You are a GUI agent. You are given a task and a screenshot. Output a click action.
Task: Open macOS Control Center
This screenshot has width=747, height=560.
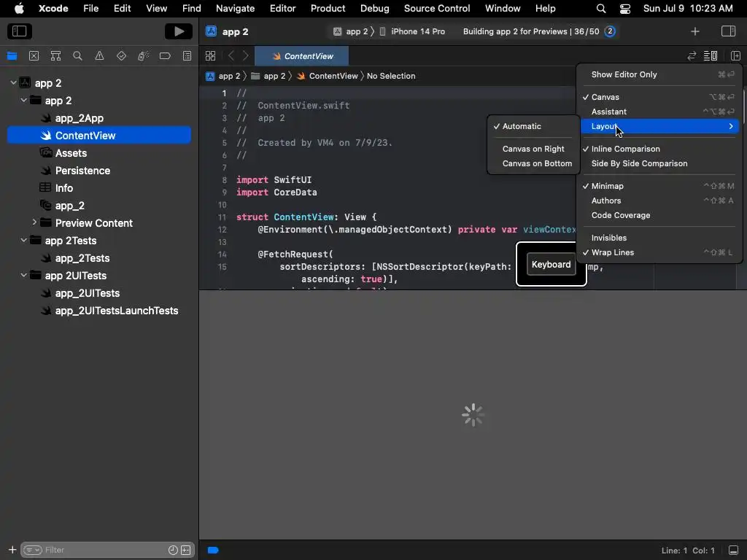click(625, 9)
